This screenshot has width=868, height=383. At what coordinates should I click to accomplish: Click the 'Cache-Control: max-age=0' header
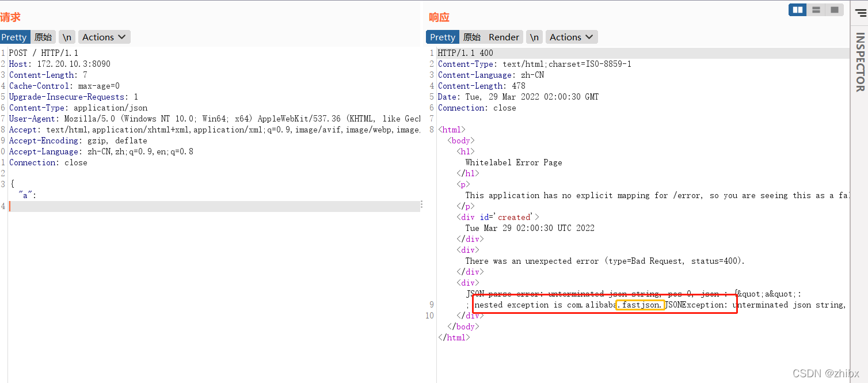click(64, 86)
